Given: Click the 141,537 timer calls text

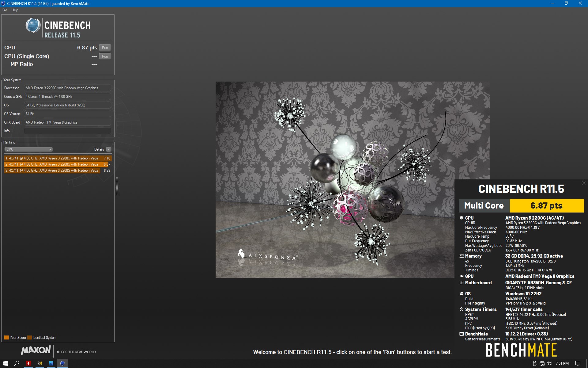Looking at the screenshot, I should click(524, 309).
